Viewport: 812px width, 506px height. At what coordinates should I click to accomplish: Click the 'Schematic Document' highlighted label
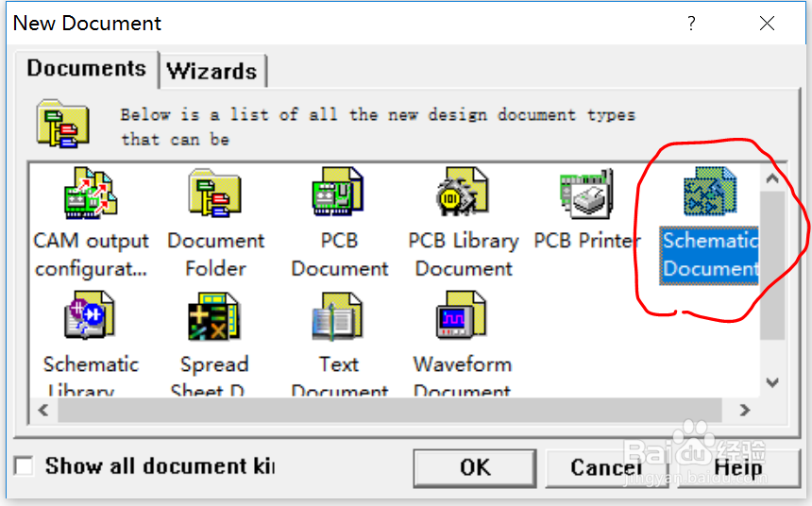coord(709,255)
